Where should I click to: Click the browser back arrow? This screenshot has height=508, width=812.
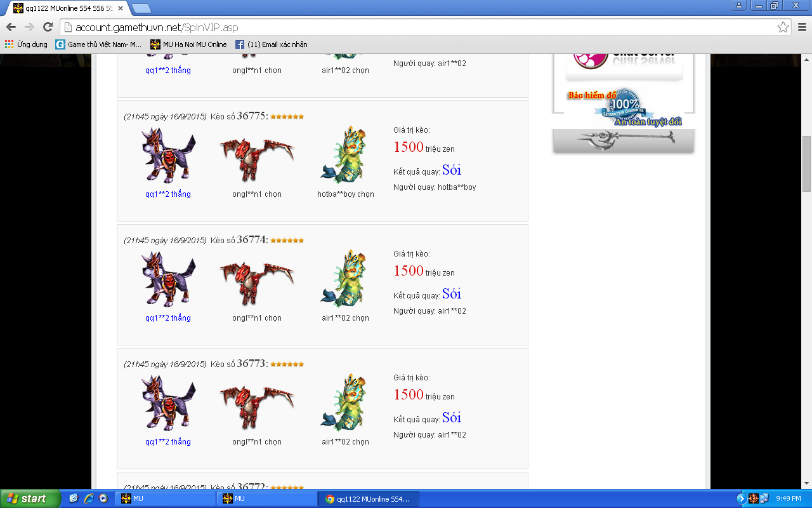click(x=11, y=27)
